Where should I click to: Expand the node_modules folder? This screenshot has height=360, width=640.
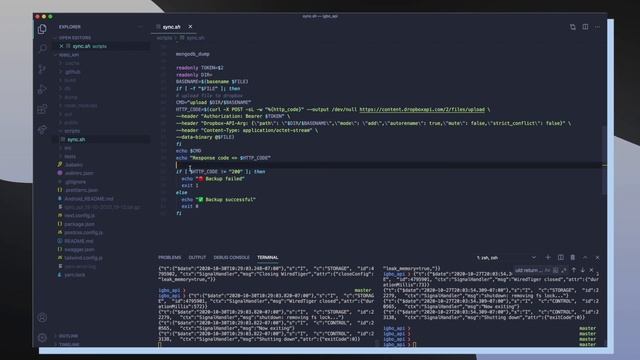click(x=80, y=106)
